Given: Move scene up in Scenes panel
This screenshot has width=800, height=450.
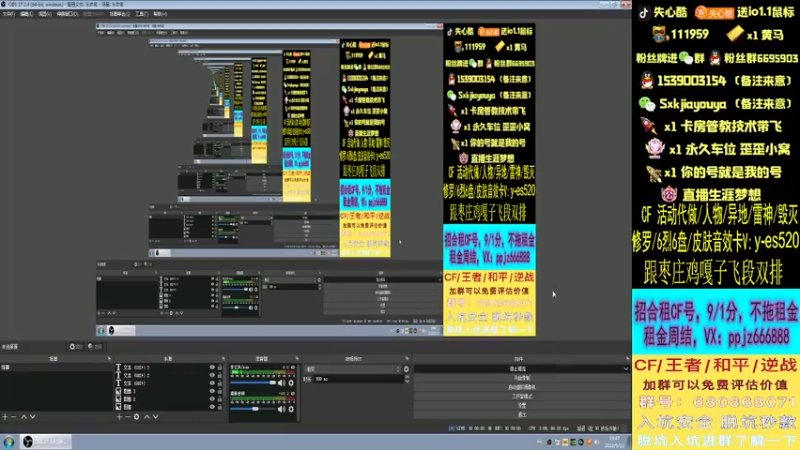Looking at the screenshot, I should (x=23, y=417).
